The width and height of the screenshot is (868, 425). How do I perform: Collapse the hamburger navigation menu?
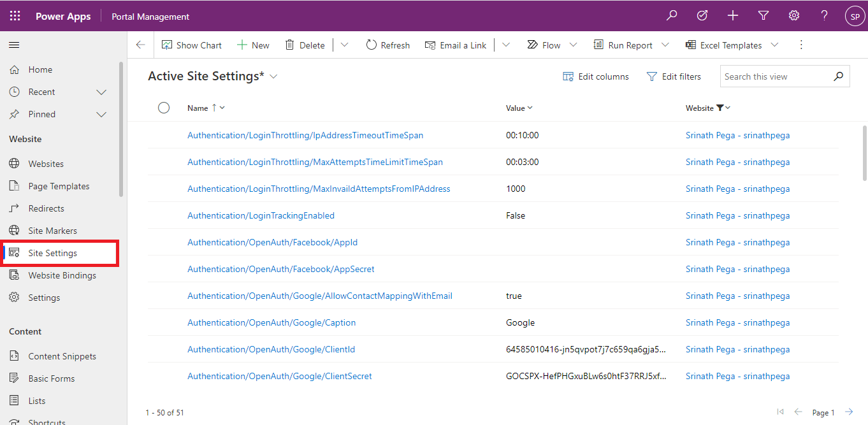(14, 45)
